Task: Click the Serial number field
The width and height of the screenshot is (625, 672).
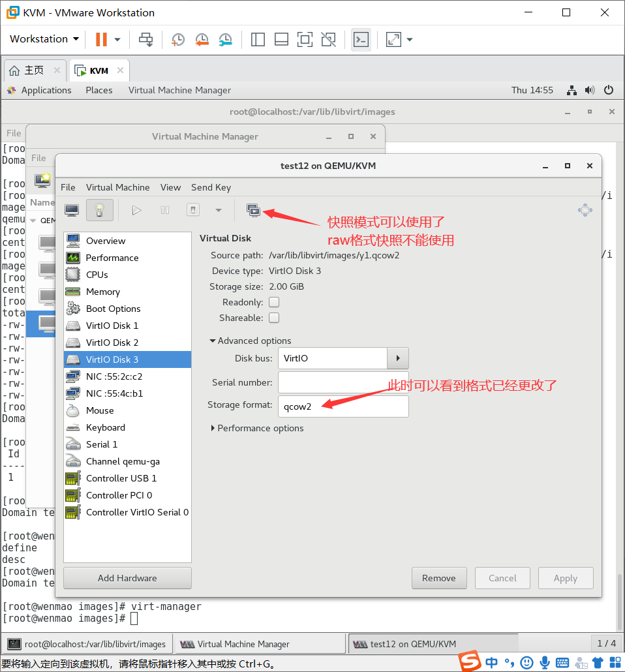Action: (343, 382)
